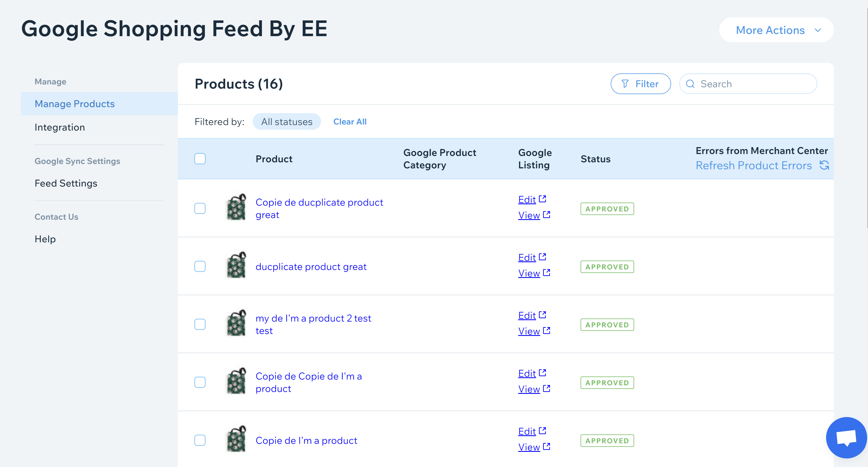This screenshot has width=868, height=467.
Task: Click the thumbnail of first product row
Action: click(236, 207)
